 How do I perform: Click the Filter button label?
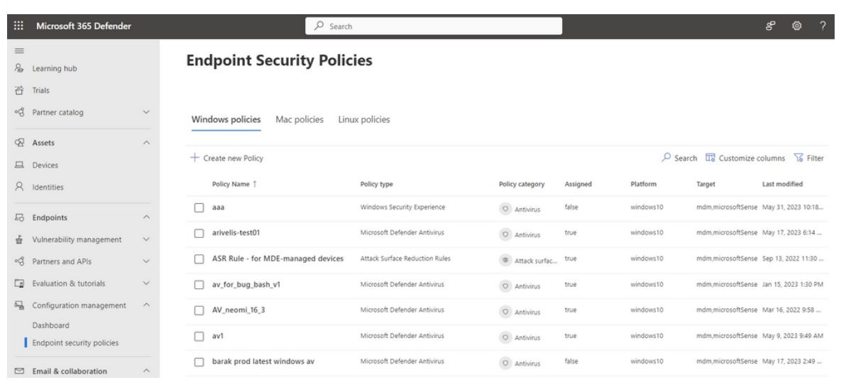pos(815,158)
